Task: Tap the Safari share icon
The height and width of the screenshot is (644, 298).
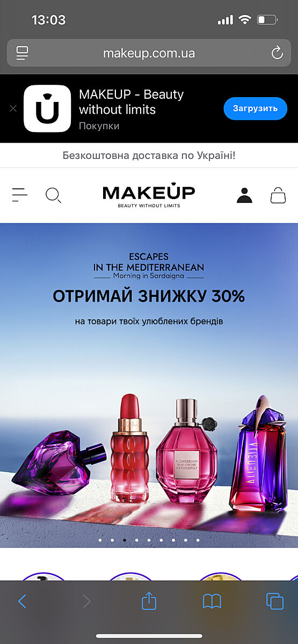Action: (149, 601)
